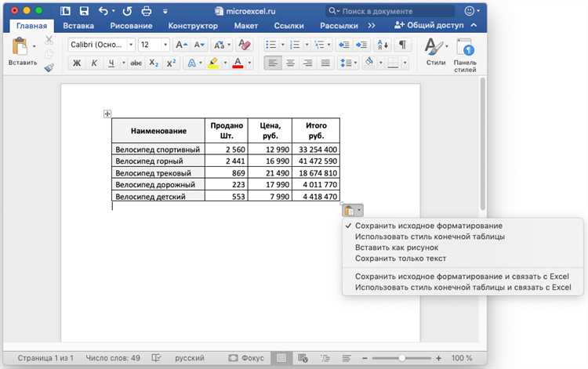Apply superscript X² formatting
588x369 pixels.
[171, 63]
